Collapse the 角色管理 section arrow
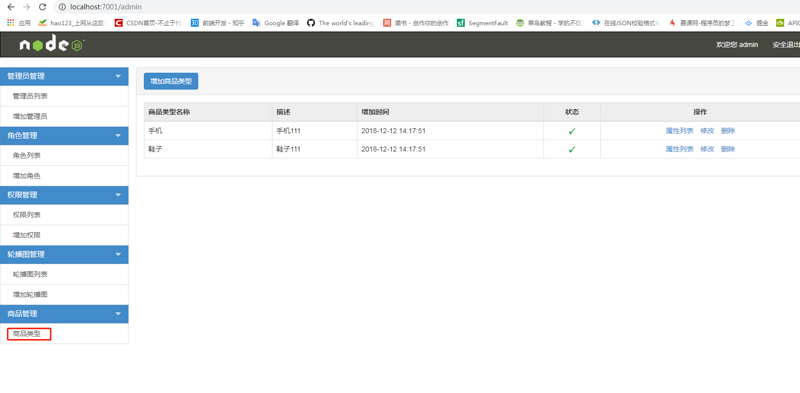This screenshot has height=393, width=800. (118, 136)
